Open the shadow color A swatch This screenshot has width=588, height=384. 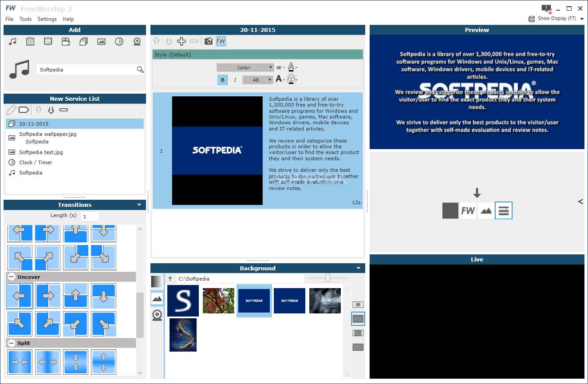(x=292, y=79)
